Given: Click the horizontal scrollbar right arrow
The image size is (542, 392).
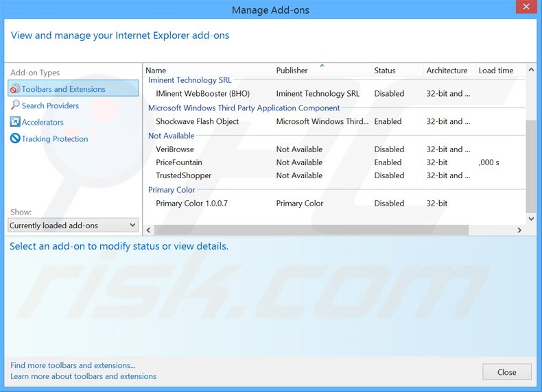Looking at the screenshot, I should point(519,230).
